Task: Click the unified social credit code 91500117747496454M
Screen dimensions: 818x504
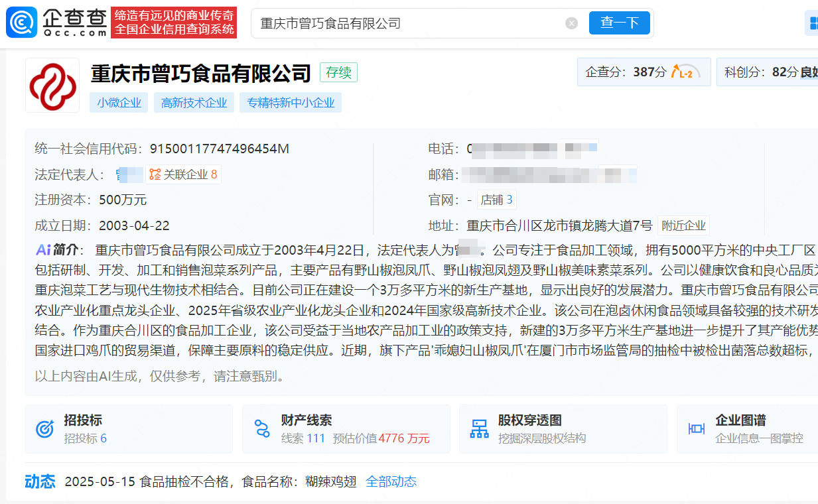Action: pos(219,149)
